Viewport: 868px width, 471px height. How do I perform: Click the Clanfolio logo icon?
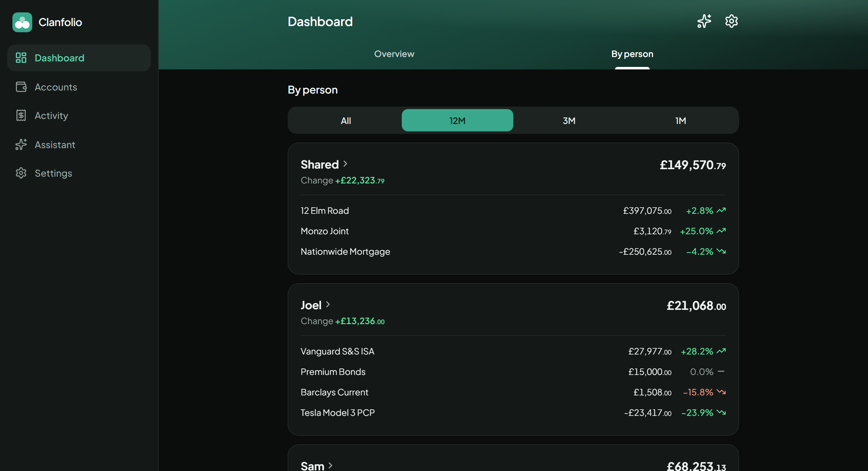pyautogui.click(x=22, y=22)
